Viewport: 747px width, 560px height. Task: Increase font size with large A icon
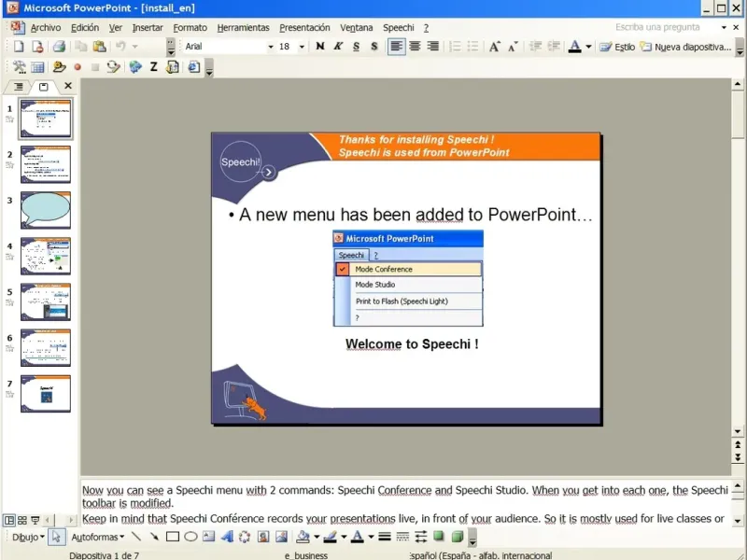click(x=494, y=46)
